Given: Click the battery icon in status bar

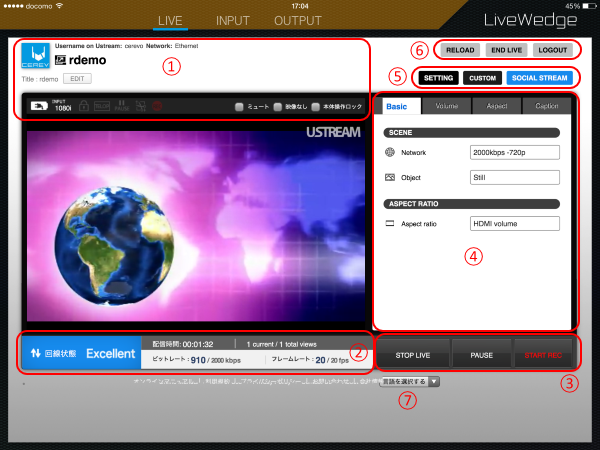Looking at the screenshot, I should 589,6.
